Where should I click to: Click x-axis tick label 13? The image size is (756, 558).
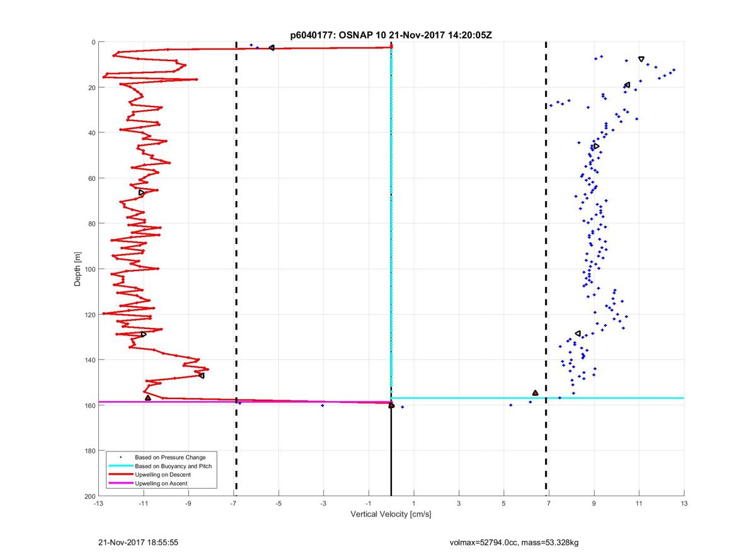[684, 503]
